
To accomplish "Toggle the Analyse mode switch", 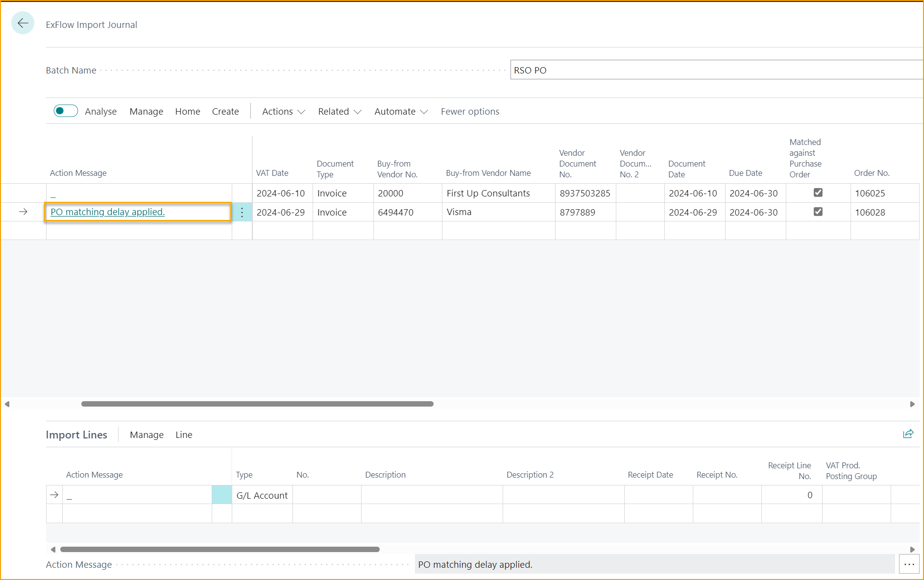I will 66,111.
